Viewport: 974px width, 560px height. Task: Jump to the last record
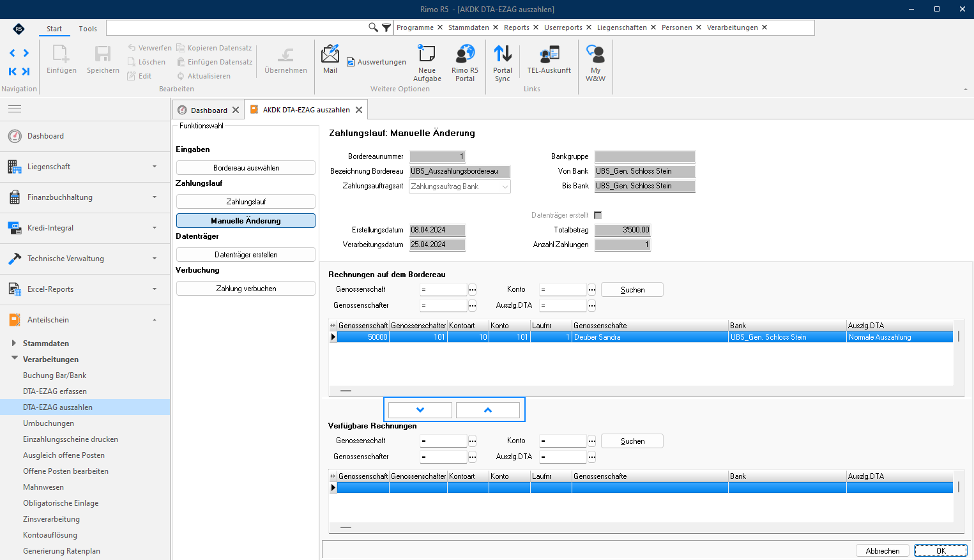26,72
